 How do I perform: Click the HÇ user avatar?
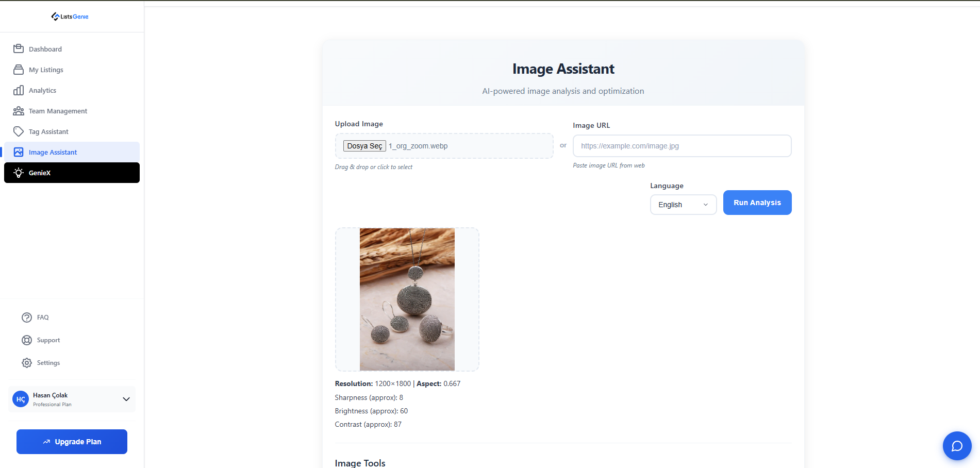point(21,399)
